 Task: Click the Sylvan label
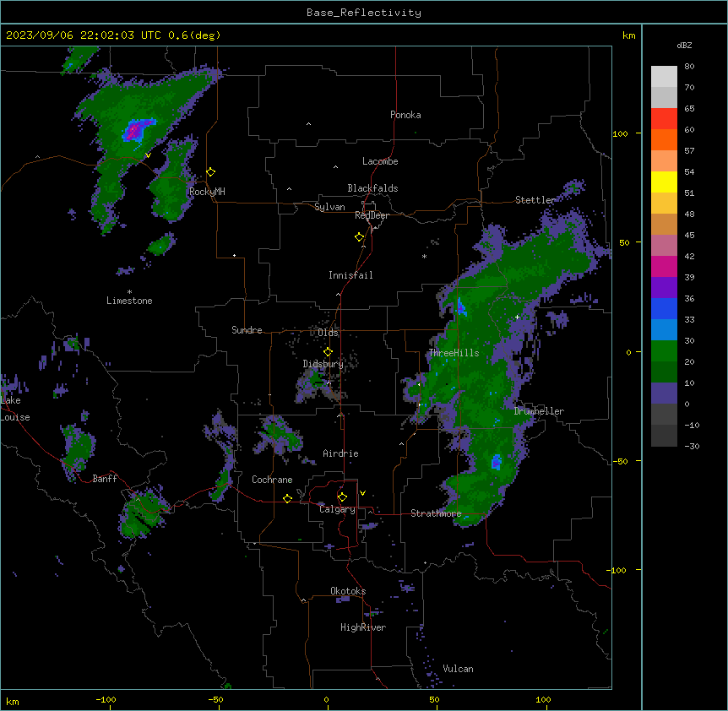tap(329, 207)
